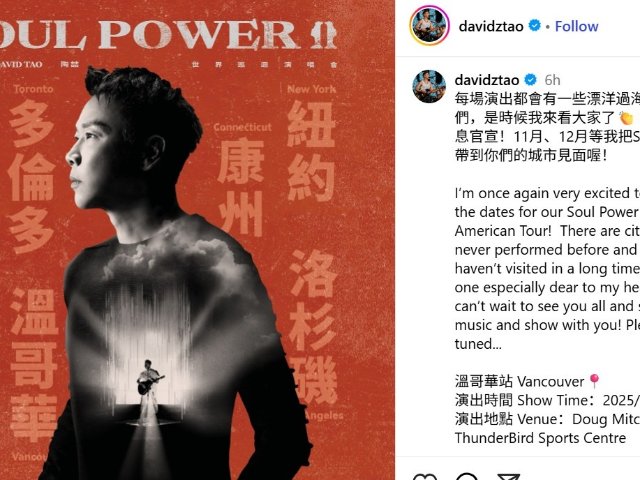Open davidztao profile from caption username
The height and width of the screenshot is (480, 640).
click(x=487, y=80)
